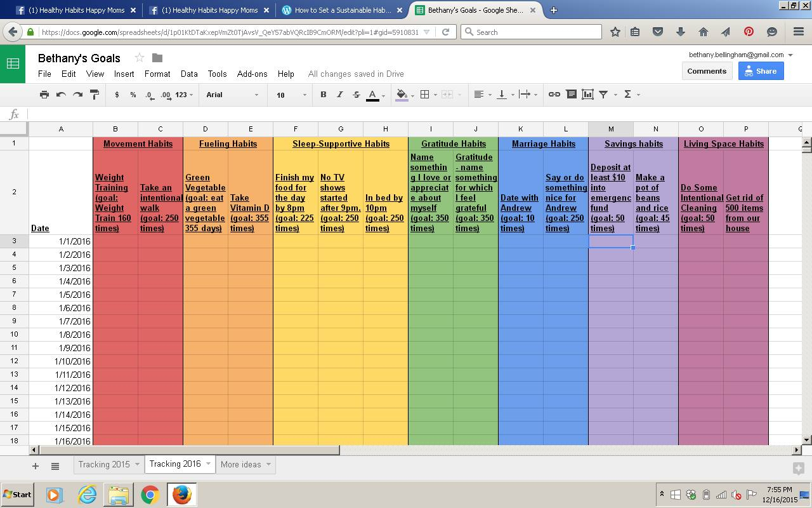Open the Format menu
812x508 pixels.
click(157, 74)
